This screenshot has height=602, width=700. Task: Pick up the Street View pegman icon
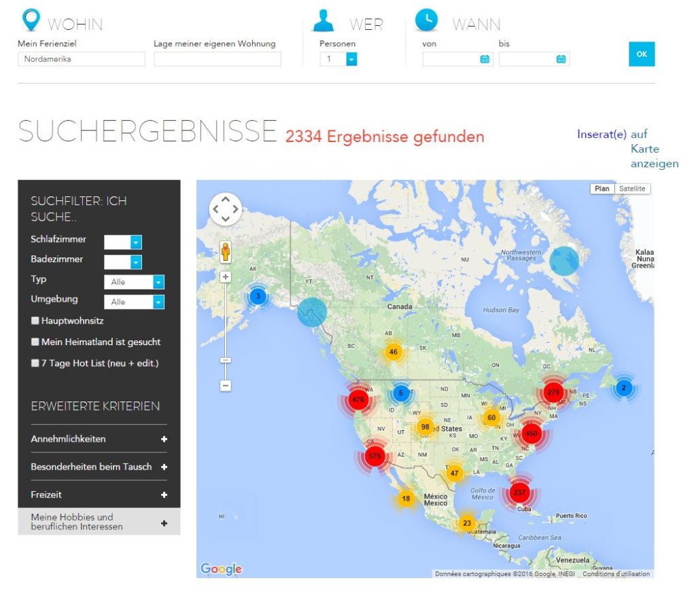point(226,252)
